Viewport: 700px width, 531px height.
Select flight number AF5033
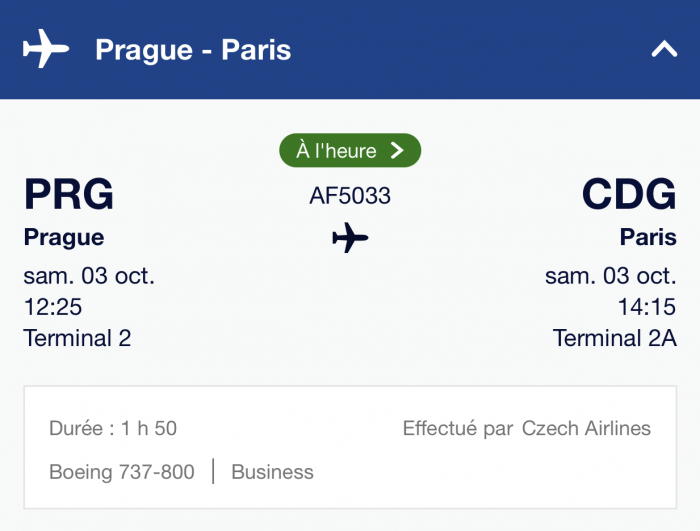[x=350, y=196]
